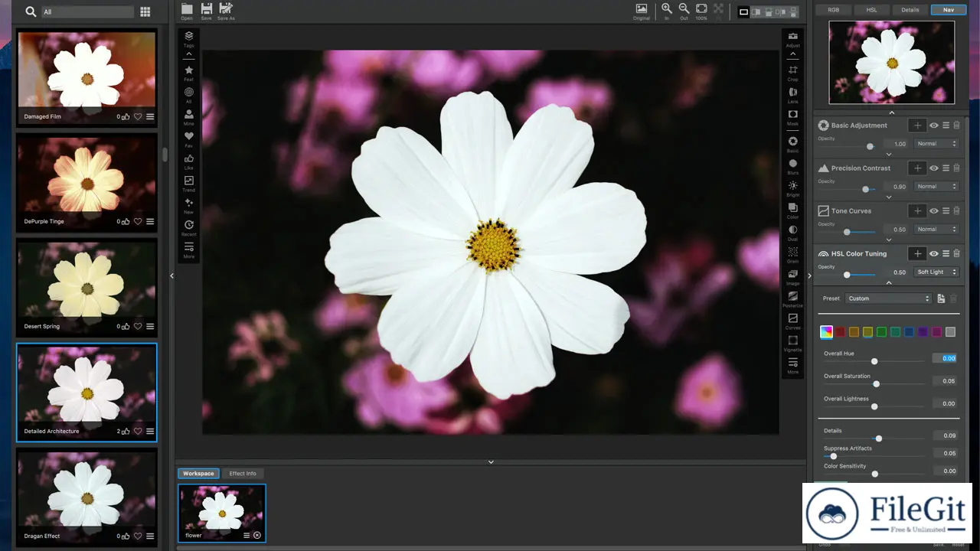Select the red color swatch
The width and height of the screenshot is (980, 551).
coord(840,332)
